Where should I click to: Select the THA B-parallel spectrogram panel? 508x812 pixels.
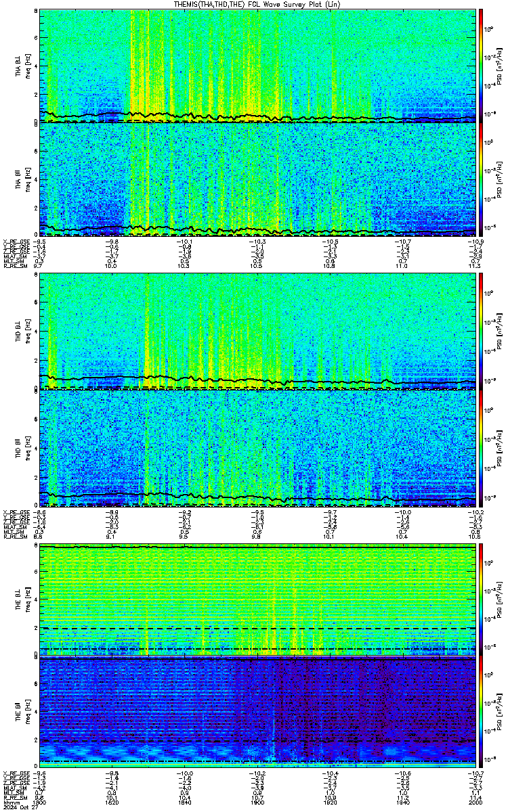tap(258, 179)
